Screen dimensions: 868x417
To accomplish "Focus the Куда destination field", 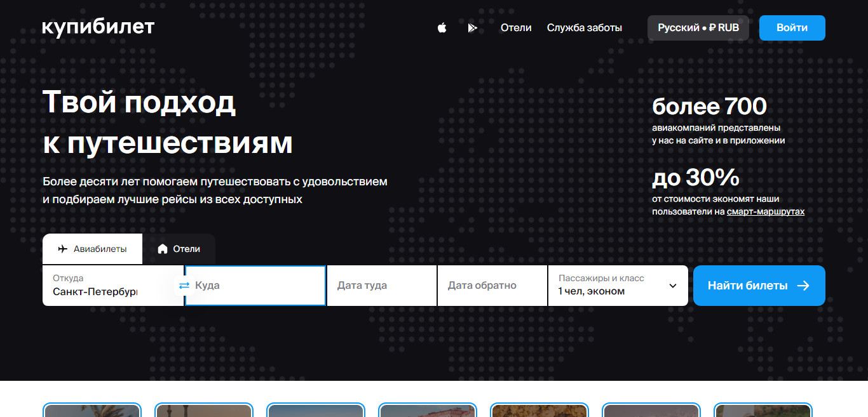I will [255, 286].
